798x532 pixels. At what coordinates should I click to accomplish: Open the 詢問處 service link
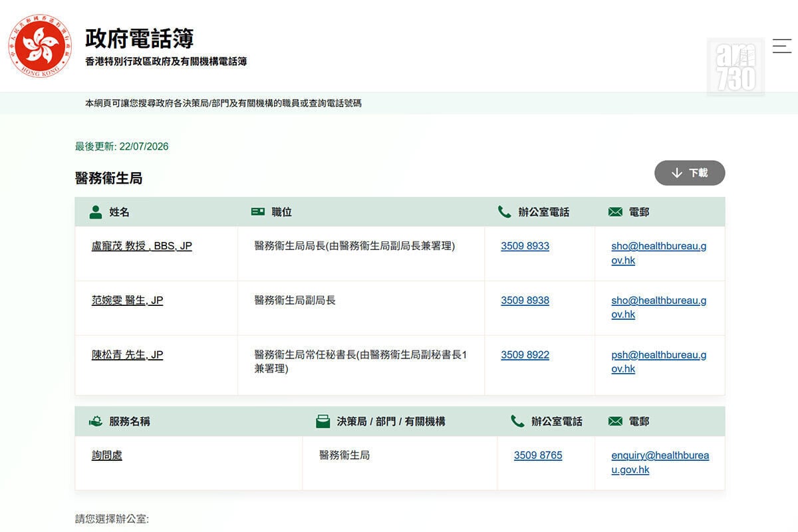point(107,456)
